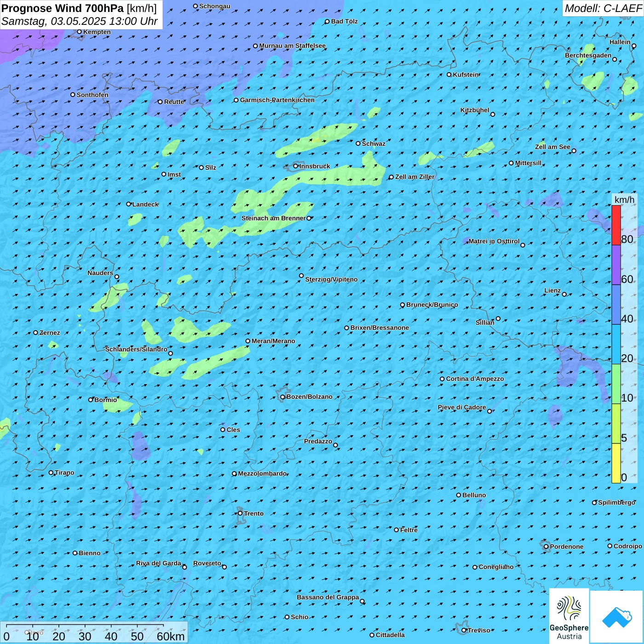The image size is (644, 644).
Task: Click the 'Pieve di Cadore' label
Action: [x=462, y=407]
